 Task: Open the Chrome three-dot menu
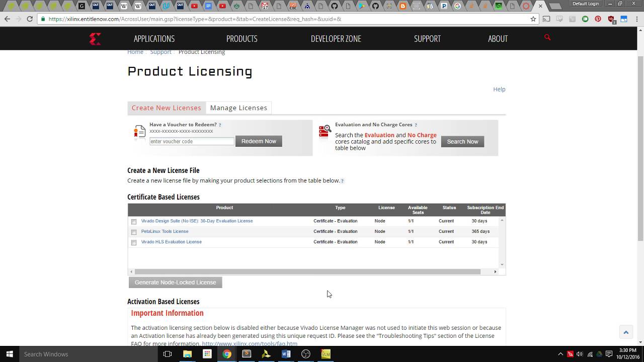636,19
